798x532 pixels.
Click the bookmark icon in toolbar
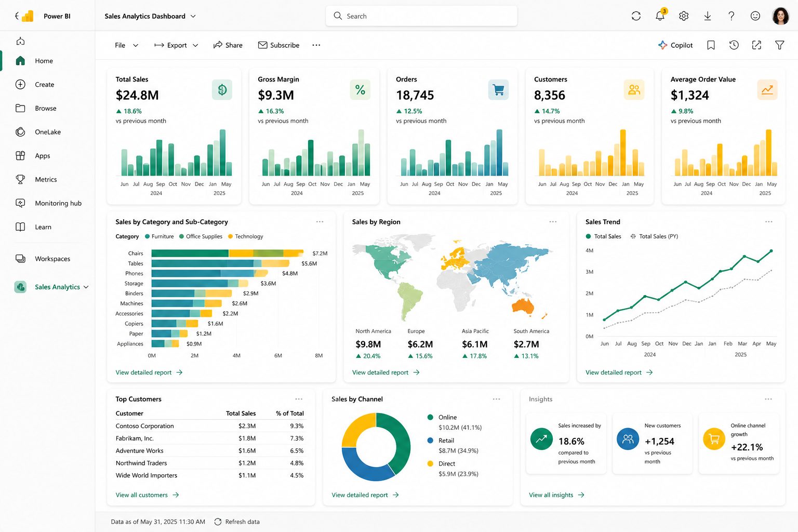coord(711,45)
